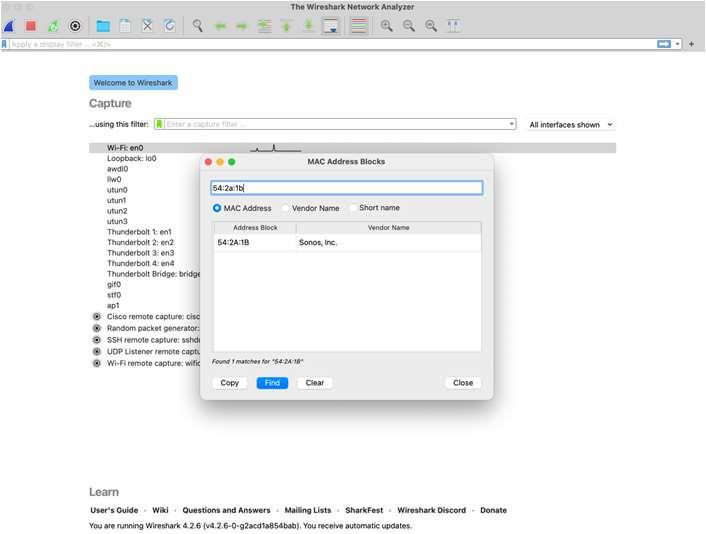The width and height of the screenshot is (706, 534).
Task: Stop capture using the red square icon
Action: tap(31, 26)
